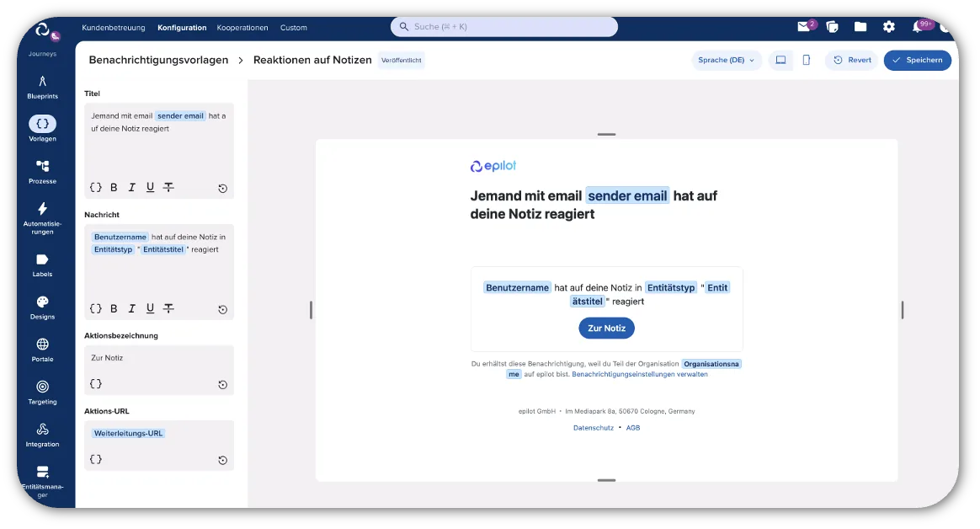The height and width of the screenshot is (529, 980).
Task: Go back to Benachrichtigungsvorlagen breadcrumb
Action: pyautogui.click(x=159, y=60)
